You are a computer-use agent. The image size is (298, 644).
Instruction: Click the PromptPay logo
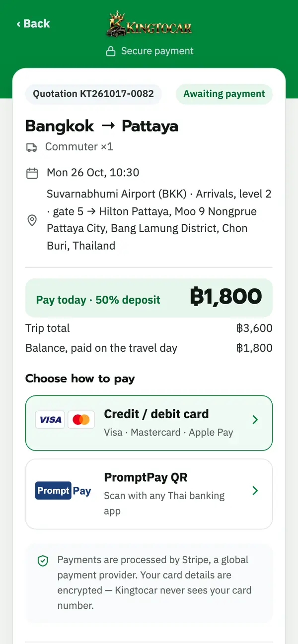tap(64, 491)
